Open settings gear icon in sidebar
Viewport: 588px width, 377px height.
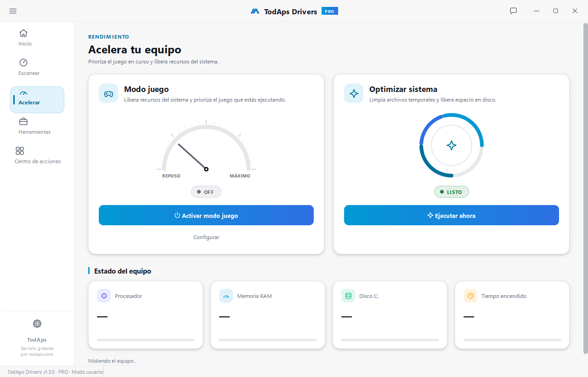click(37, 324)
